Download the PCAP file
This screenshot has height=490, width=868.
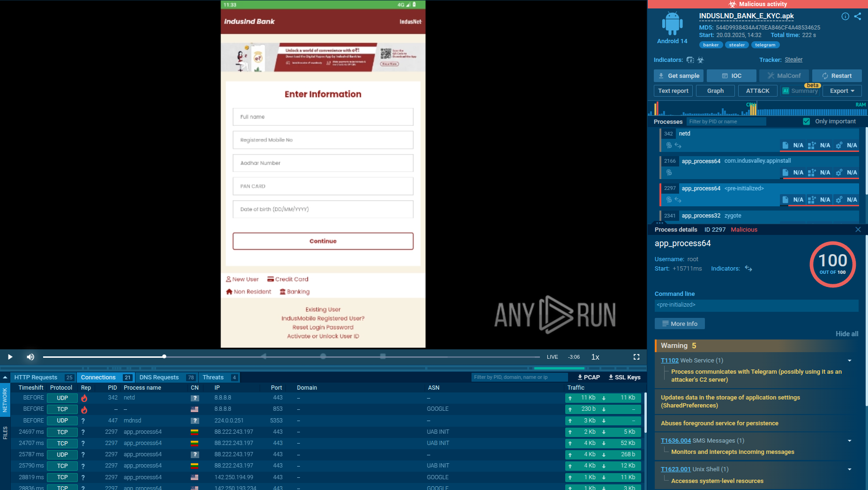[x=589, y=377]
